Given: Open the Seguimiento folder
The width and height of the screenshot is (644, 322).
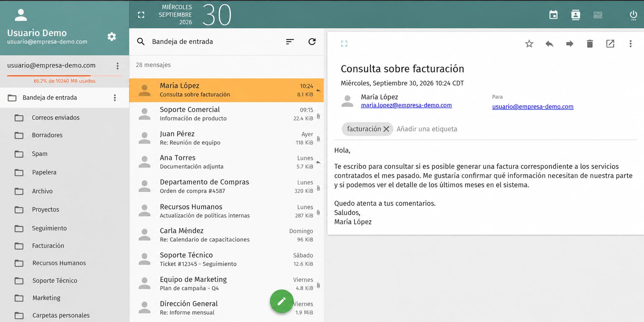Looking at the screenshot, I should (x=65, y=228).
